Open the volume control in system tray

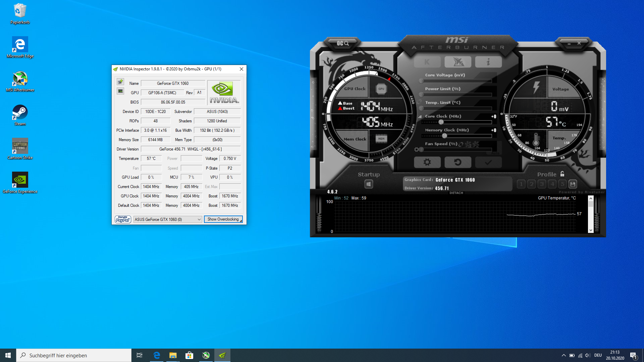click(x=587, y=355)
